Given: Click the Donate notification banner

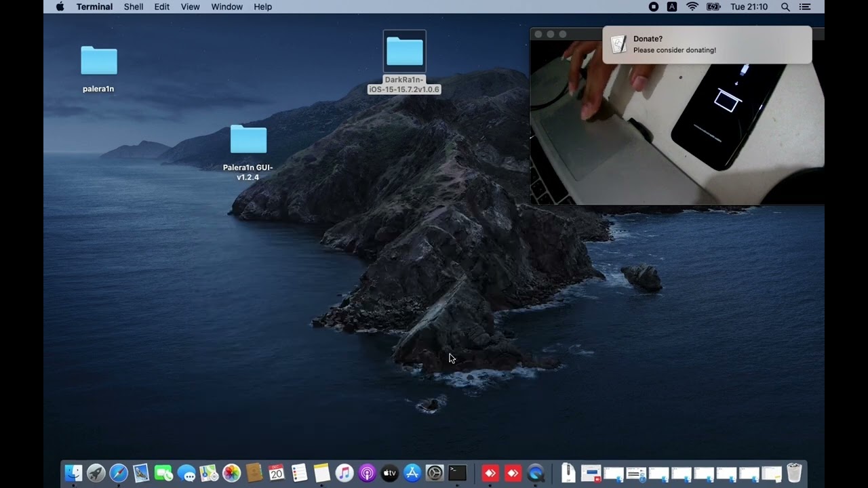Looking at the screenshot, I should pyautogui.click(x=707, y=45).
